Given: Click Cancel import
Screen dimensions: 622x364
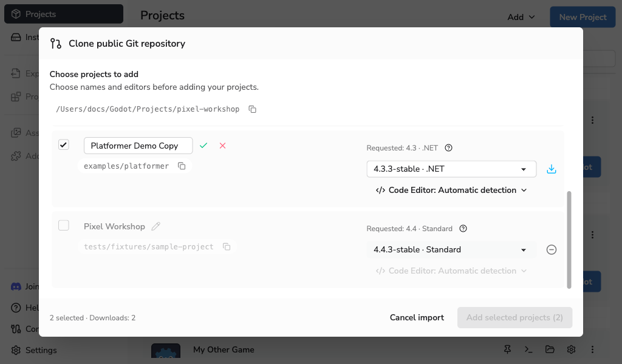Looking at the screenshot, I should 417,318.
